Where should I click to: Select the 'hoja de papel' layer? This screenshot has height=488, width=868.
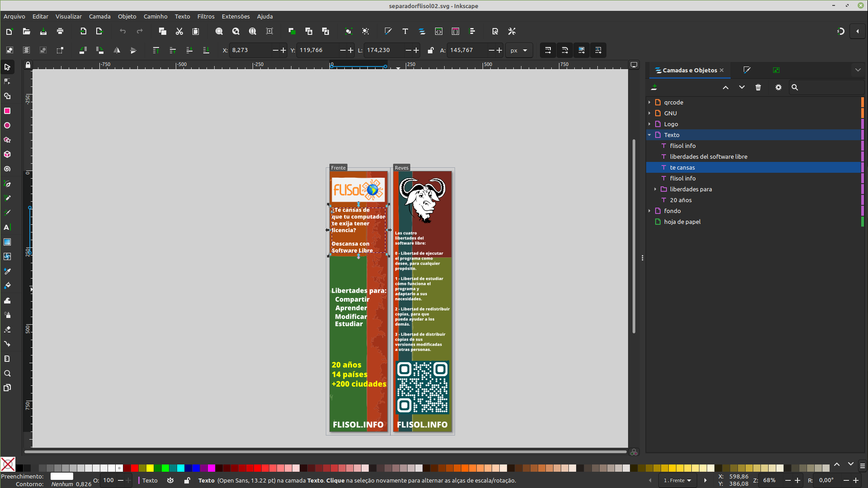pos(682,222)
